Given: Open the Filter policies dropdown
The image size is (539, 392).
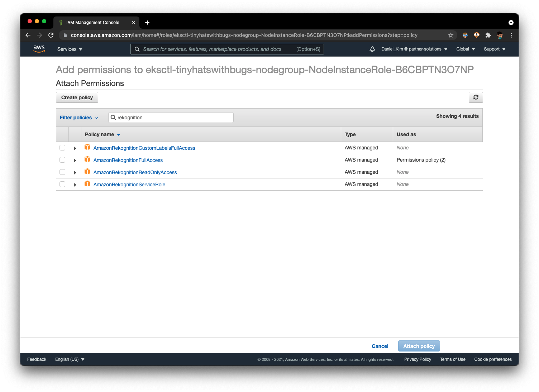Looking at the screenshot, I should tap(79, 118).
